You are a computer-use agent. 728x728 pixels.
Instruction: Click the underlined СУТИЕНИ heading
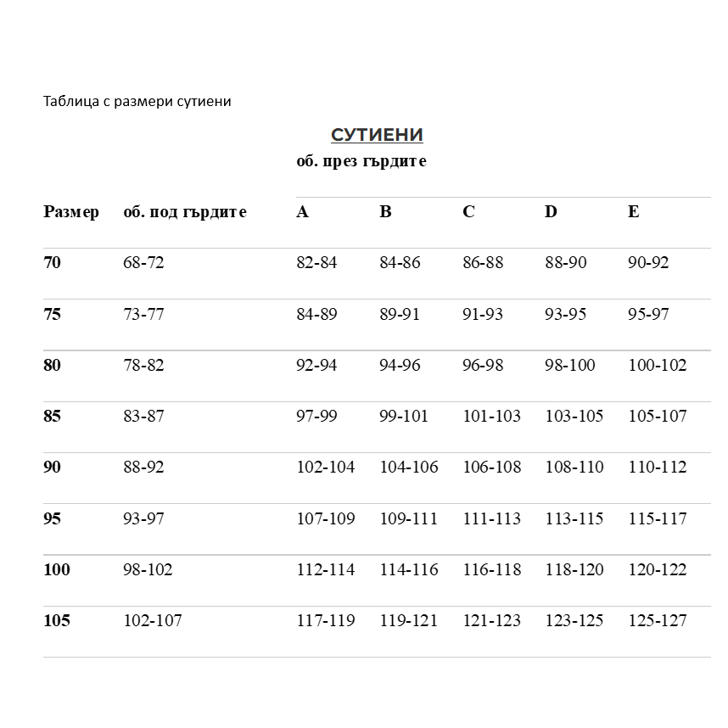click(x=377, y=135)
